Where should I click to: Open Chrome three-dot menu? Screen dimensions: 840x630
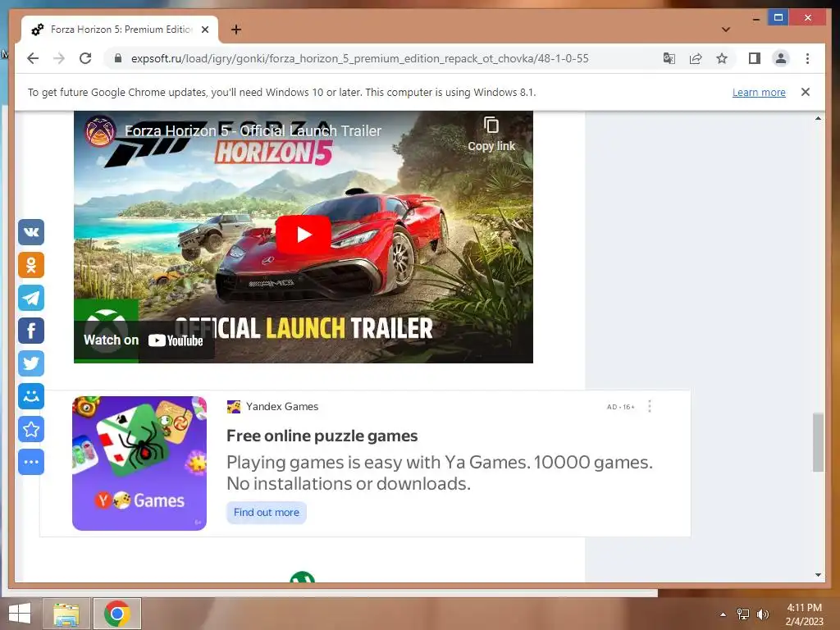[807, 58]
